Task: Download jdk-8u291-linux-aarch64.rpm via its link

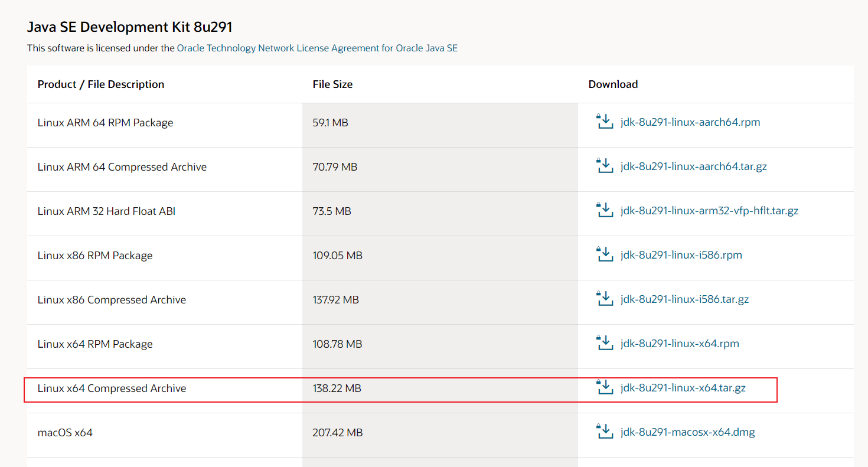Action: tap(688, 122)
